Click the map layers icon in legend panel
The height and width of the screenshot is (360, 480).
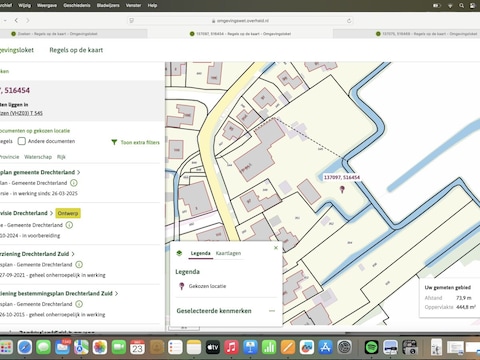(x=179, y=253)
